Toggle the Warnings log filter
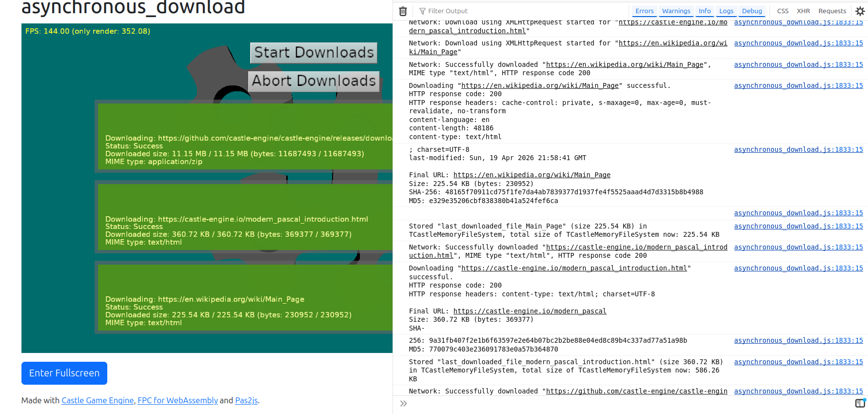The width and height of the screenshot is (868, 414). (x=676, y=11)
